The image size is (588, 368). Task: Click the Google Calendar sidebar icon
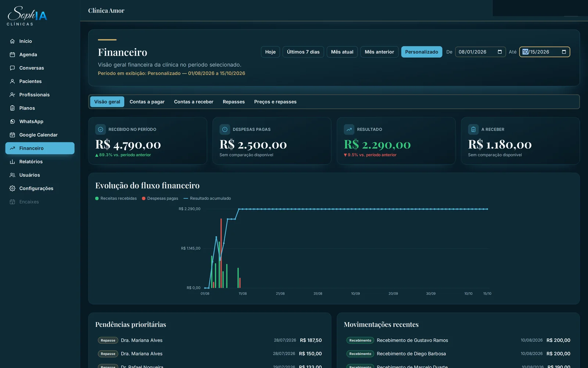(12, 135)
